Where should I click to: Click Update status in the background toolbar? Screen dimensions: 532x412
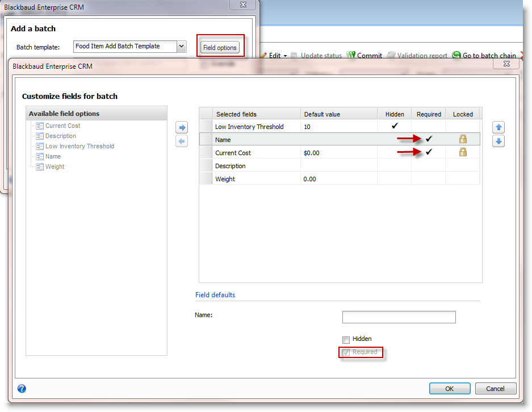[316, 55]
